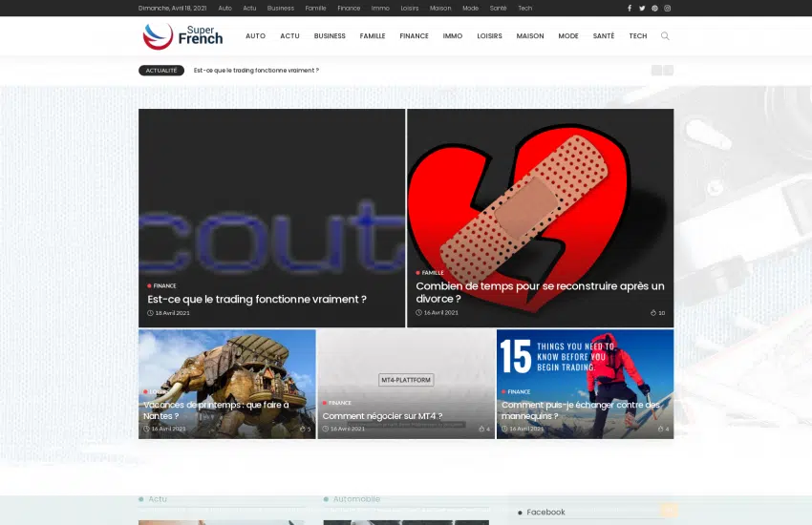Open LOISIRS in the main navigation
Viewport: 812px width, 525px height.
click(x=489, y=36)
